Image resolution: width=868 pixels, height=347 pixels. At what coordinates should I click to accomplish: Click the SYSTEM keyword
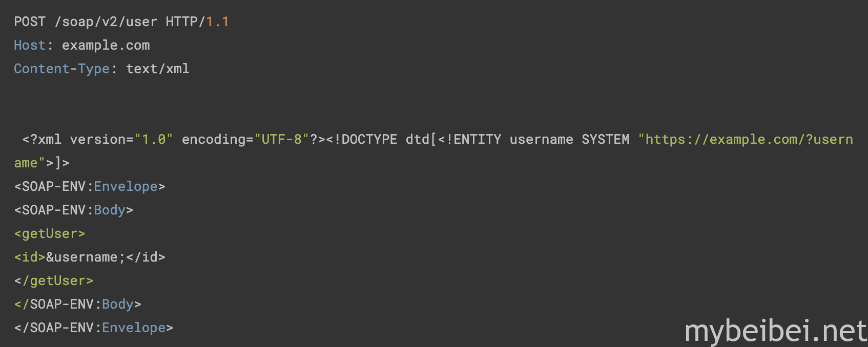(605, 139)
